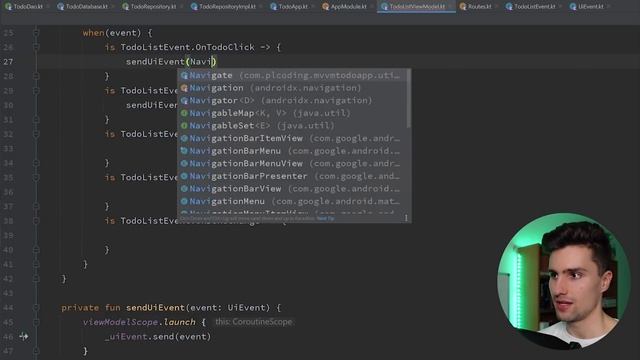Screen dimensions: 640x360
Task: Click _uiEvent.send(event) on line 46
Action: pyautogui.click(x=158, y=337)
